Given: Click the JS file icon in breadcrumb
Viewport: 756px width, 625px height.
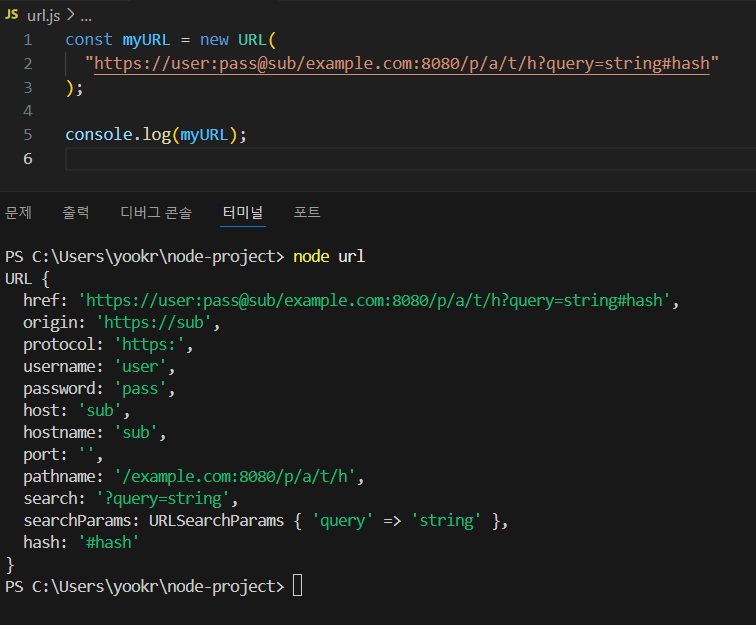Looking at the screenshot, I should click(x=12, y=15).
